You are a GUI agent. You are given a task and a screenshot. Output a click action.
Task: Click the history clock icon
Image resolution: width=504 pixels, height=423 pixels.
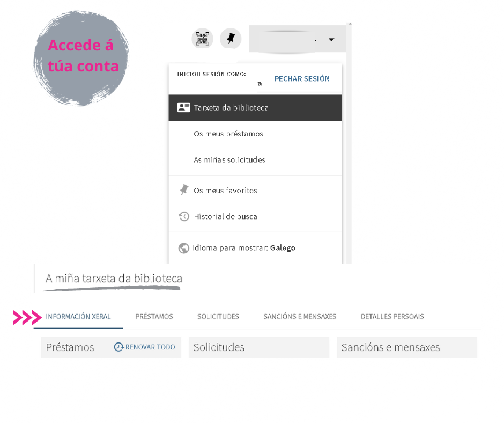pyautogui.click(x=184, y=216)
